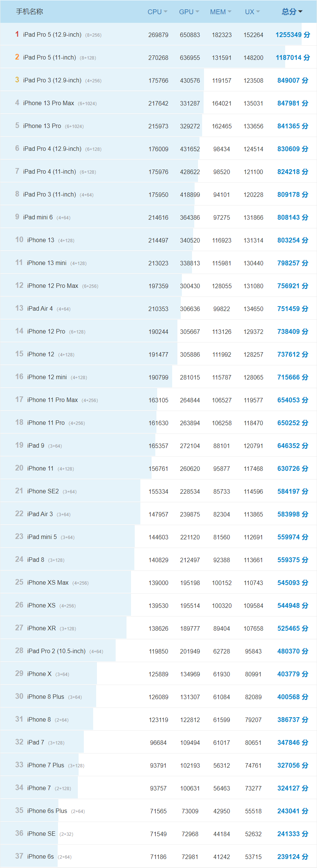Viewport: 317px width, 868px height.
Task: Click total score 803254 分 for iPhone 13
Action: [x=293, y=240]
